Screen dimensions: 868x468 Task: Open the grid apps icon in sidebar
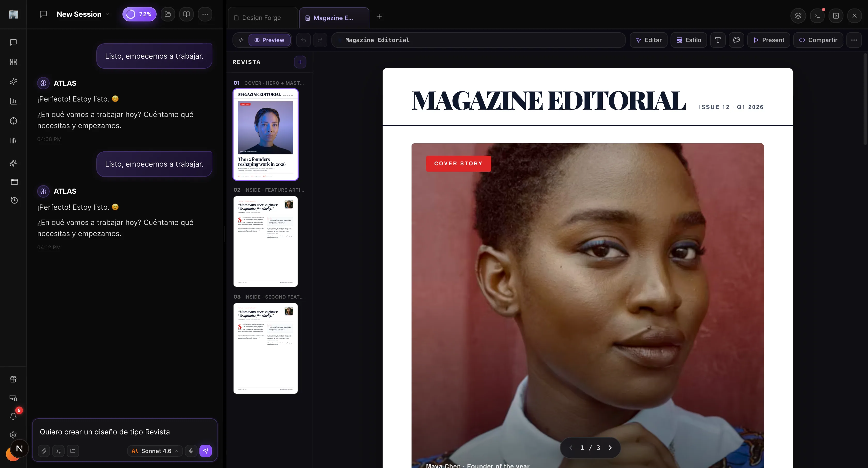[13, 62]
